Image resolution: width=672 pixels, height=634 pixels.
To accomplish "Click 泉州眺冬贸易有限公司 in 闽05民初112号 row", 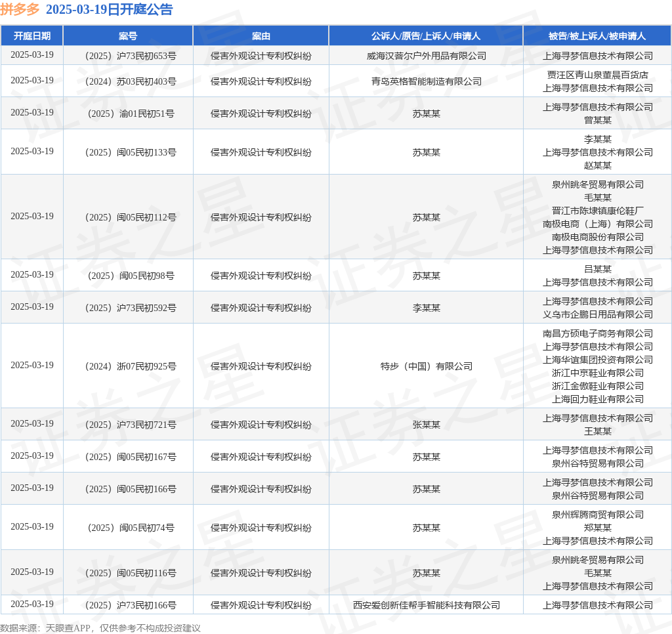I will pyautogui.click(x=597, y=184).
